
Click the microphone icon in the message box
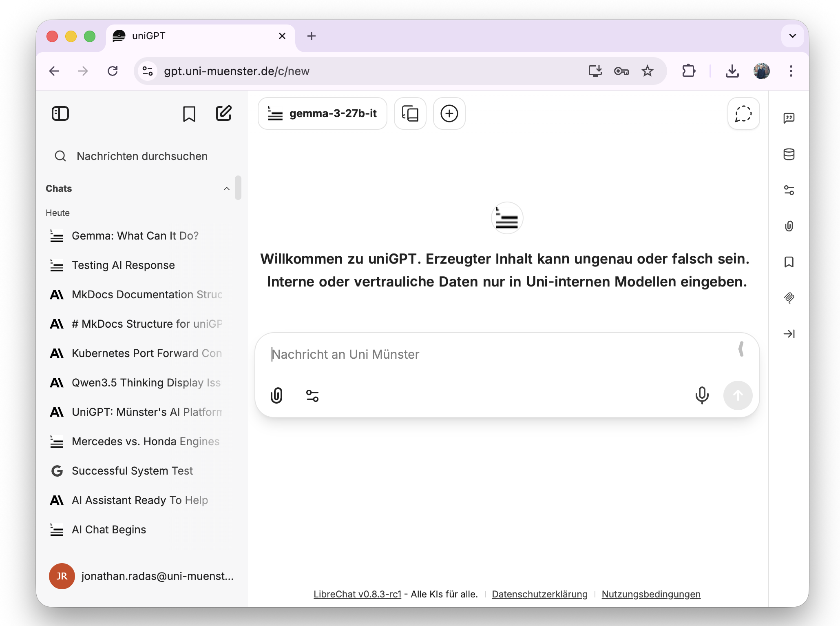701,395
